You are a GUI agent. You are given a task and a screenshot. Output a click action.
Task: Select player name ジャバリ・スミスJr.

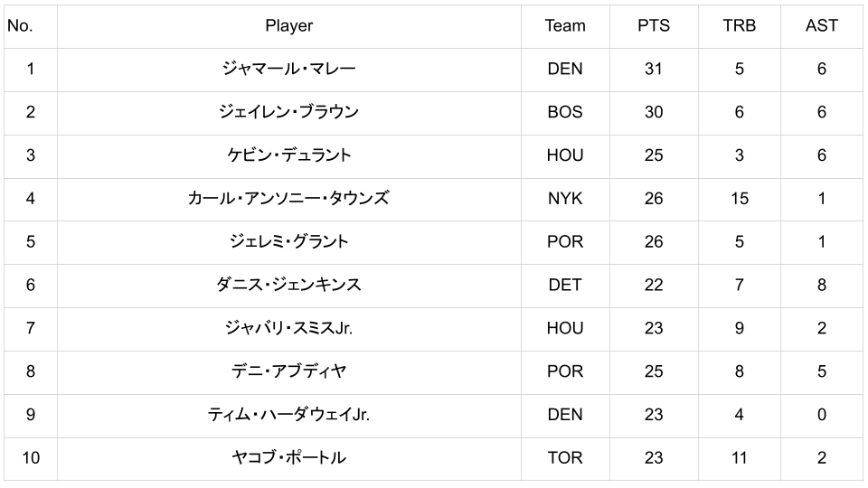click(288, 328)
